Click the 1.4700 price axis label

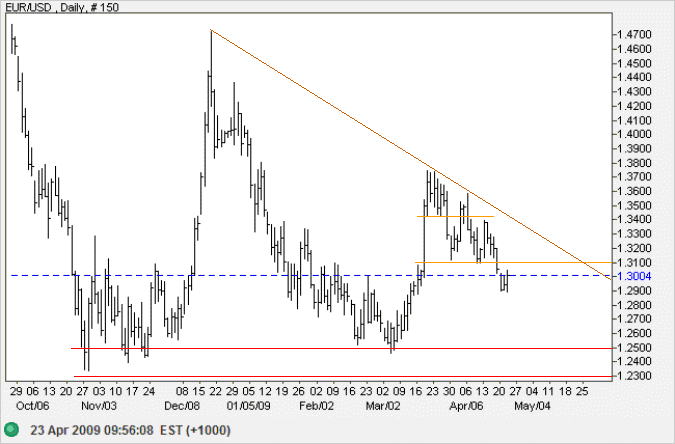pos(635,34)
